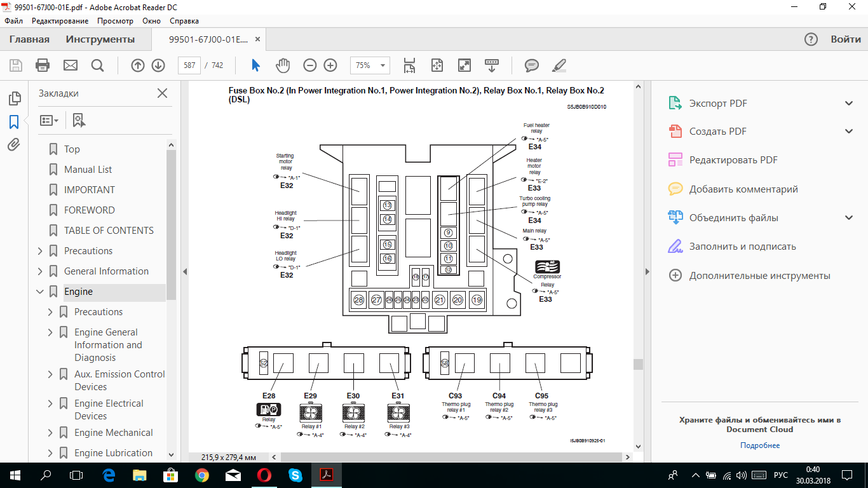This screenshot has width=868, height=488.
Task: Open the 75% zoom level dropdown
Action: 370,65
